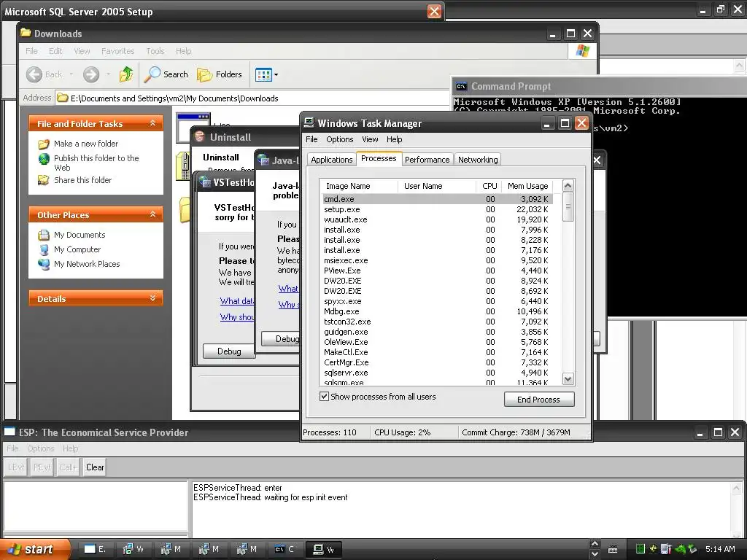Viewport: 747px width, 560px height.
Task: Click the Task Manager title bar icon
Action: (x=309, y=122)
